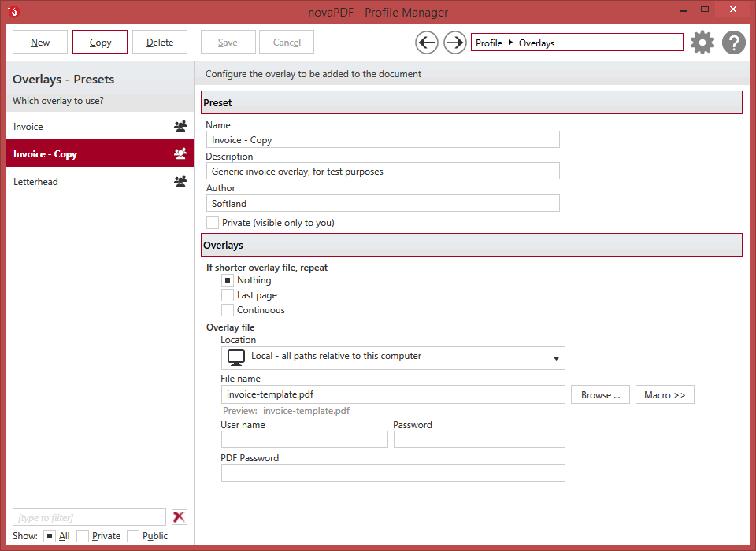The height and width of the screenshot is (551, 756).
Task: Click the New button
Action: point(40,42)
